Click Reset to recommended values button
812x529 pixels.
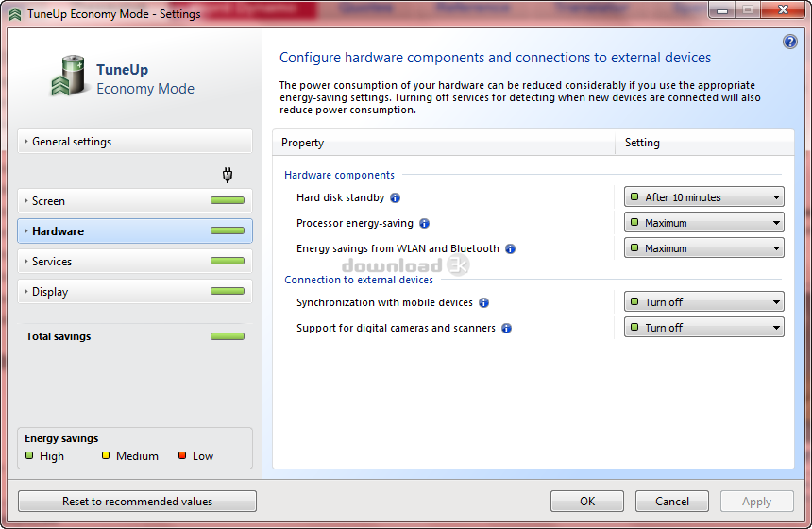(x=137, y=502)
